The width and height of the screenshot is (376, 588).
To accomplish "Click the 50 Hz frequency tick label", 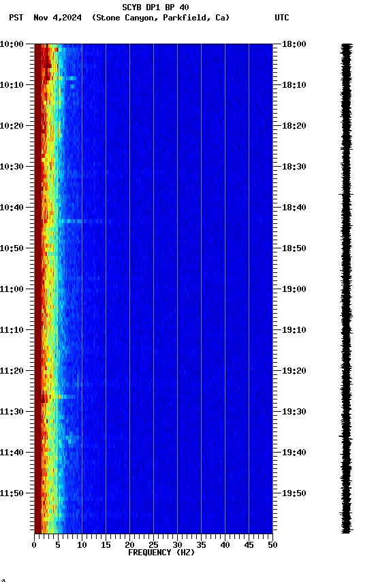I will click(273, 545).
